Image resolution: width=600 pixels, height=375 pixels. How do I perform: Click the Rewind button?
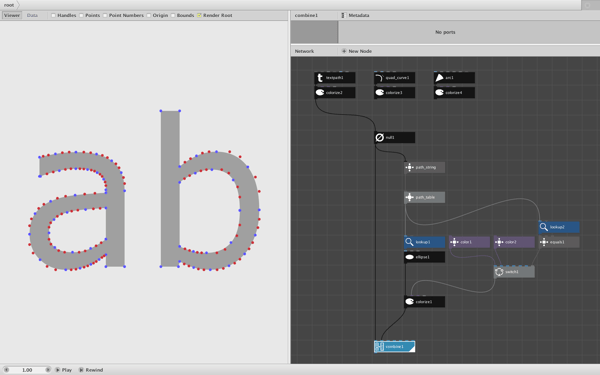[x=91, y=370]
